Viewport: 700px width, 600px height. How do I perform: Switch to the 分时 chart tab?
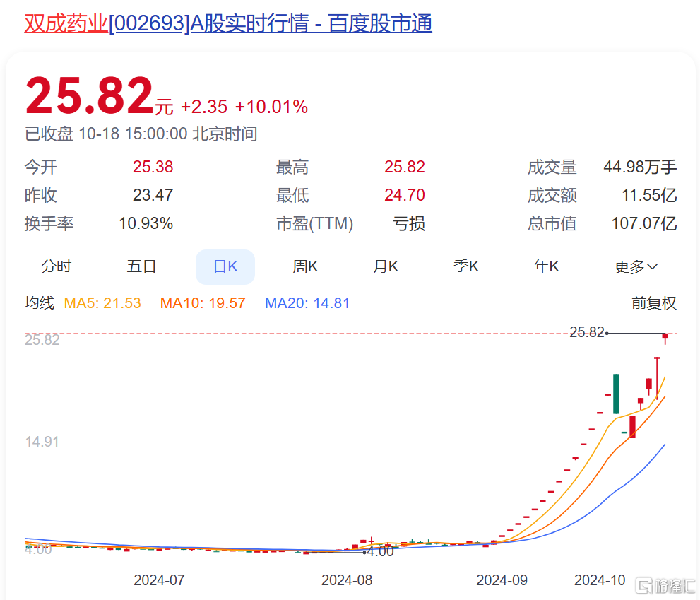[57, 266]
